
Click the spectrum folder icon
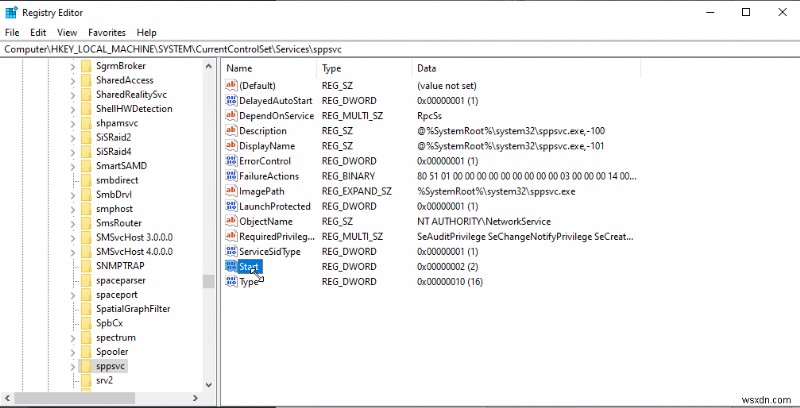tap(86, 337)
